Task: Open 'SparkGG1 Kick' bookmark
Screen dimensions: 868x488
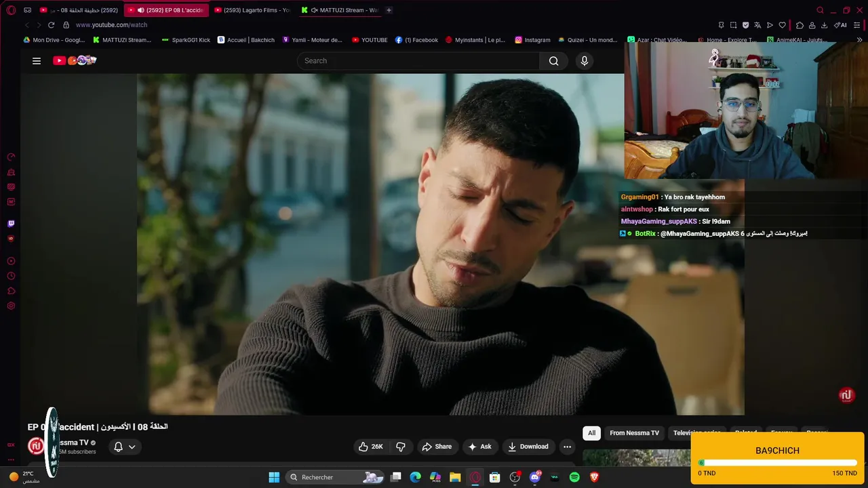Action: 186,40
